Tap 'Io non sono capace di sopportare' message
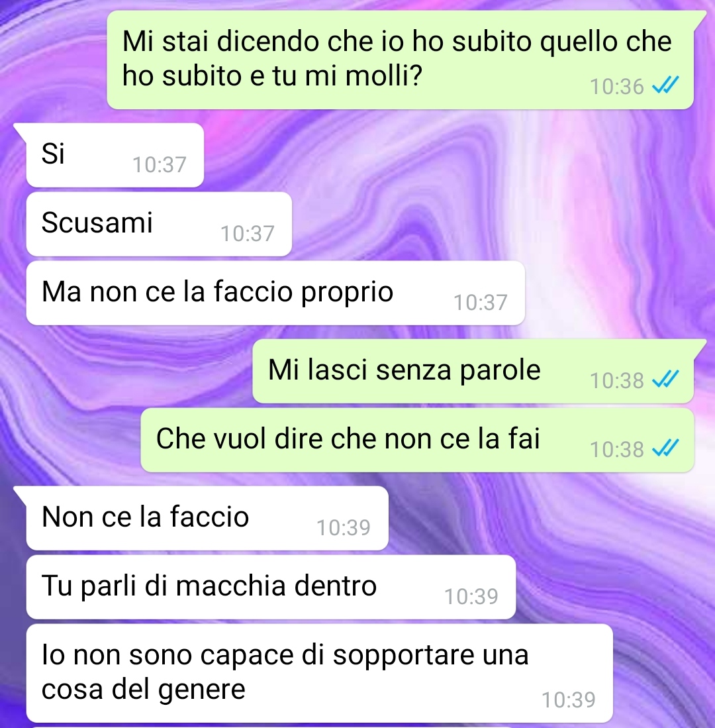715x728 pixels. coord(320,673)
